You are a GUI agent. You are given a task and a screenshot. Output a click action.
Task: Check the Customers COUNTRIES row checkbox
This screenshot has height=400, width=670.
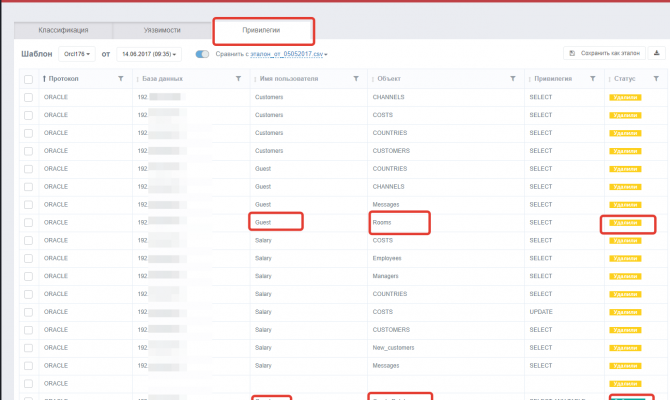point(29,133)
